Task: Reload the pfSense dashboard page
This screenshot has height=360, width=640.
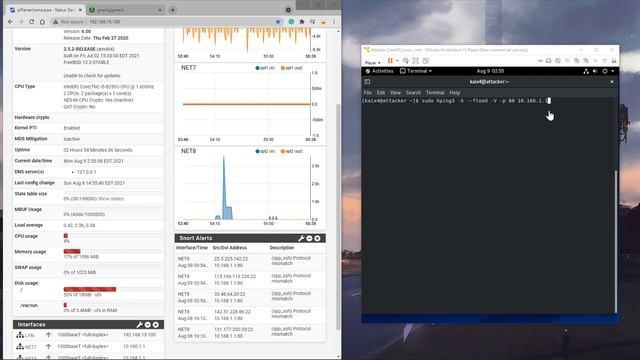Action: (x=31, y=22)
